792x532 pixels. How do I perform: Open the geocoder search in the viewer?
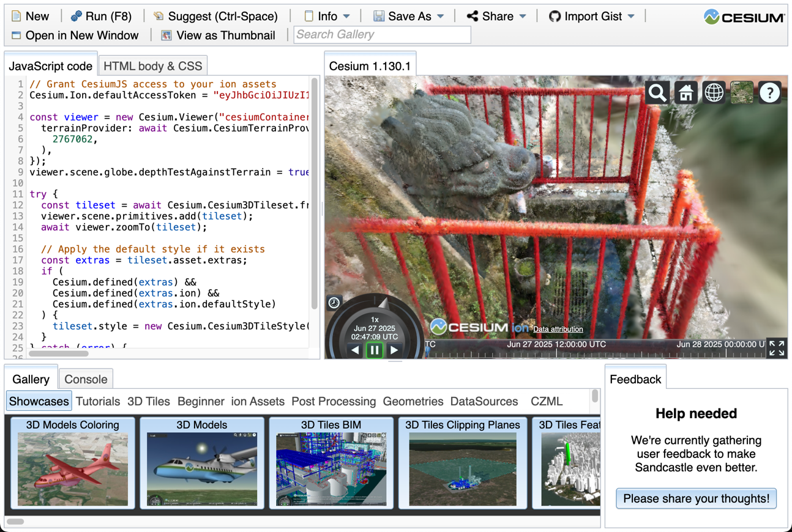657,92
